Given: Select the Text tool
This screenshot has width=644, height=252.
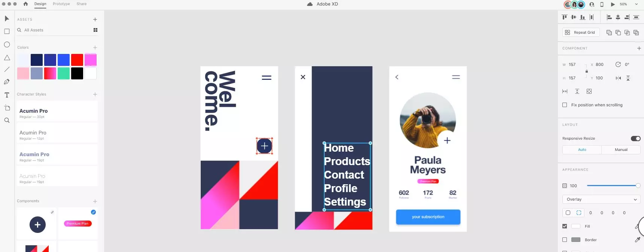Looking at the screenshot, I should coord(7,95).
